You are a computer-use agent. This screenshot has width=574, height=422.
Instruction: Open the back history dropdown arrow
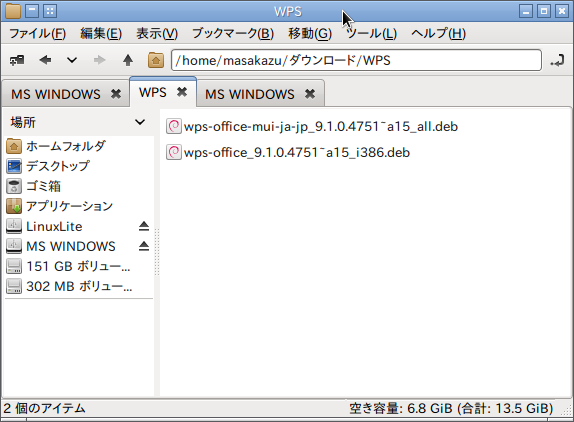point(72,60)
